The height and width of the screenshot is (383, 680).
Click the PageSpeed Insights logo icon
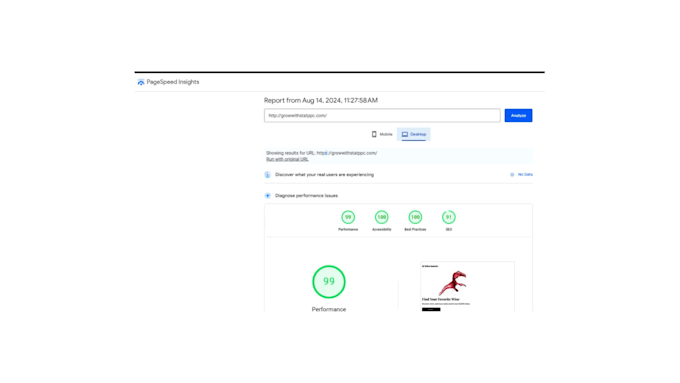pyautogui.click(x=141, y=82)
